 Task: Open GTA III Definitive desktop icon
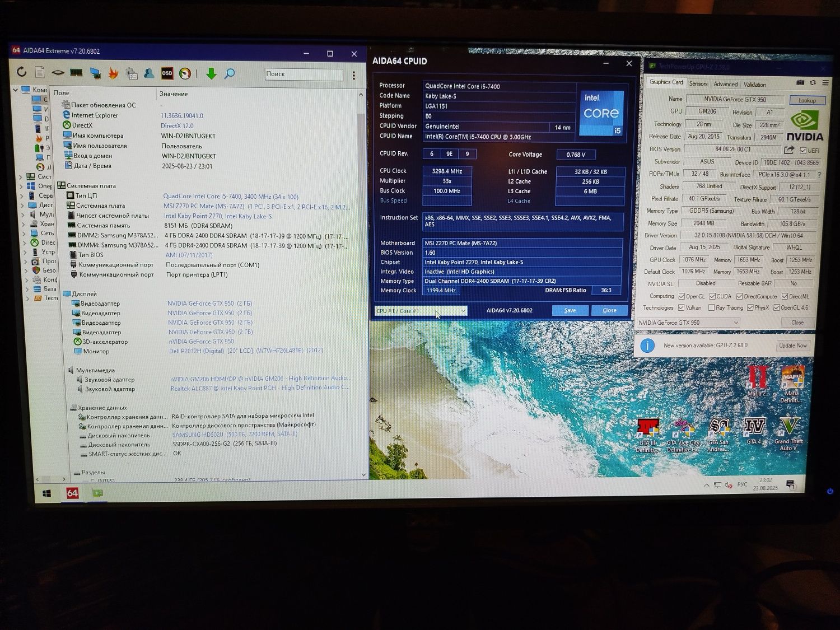click(647, 435)
